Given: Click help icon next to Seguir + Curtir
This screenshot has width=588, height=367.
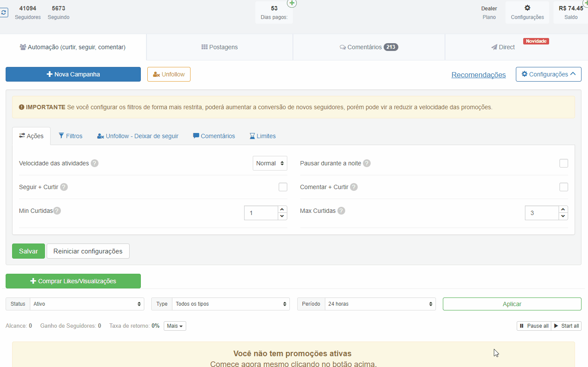Looking at the screenshot, I should coord(64,187).
